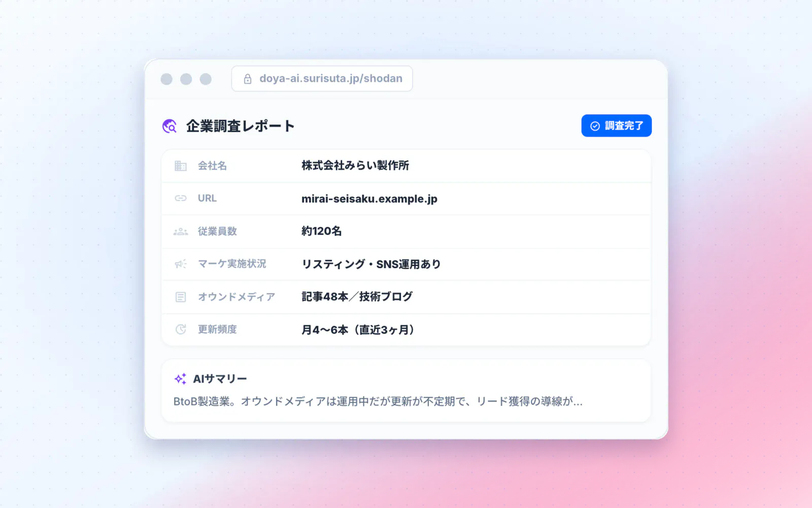The width and height of the screenshot is (812, 508).
Task: Click the padlock icon in address bar
Action: click(248, 79)
